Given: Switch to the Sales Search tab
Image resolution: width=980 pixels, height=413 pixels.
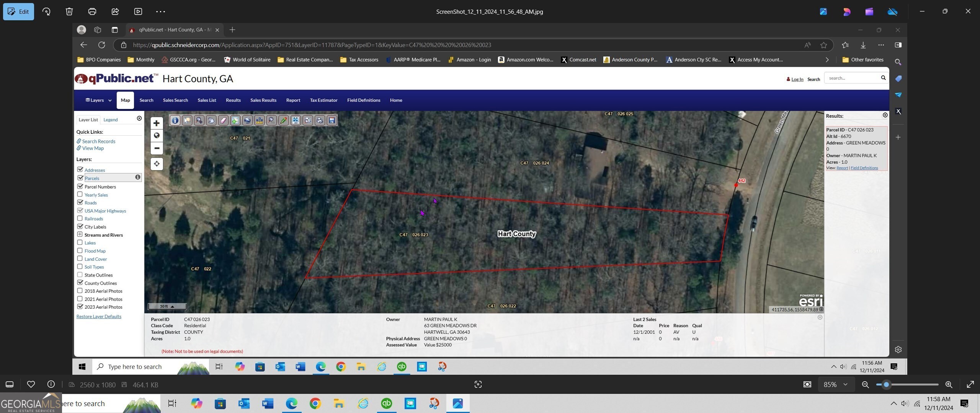Looking at the screenshot, I should click(x=175, y=100).
